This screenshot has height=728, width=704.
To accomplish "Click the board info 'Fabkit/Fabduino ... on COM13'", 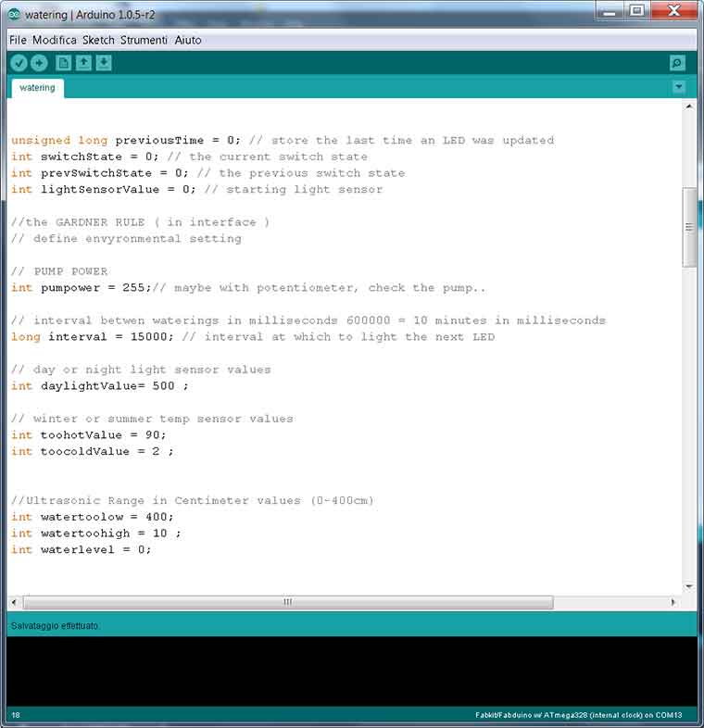I will tap(579, 715).
